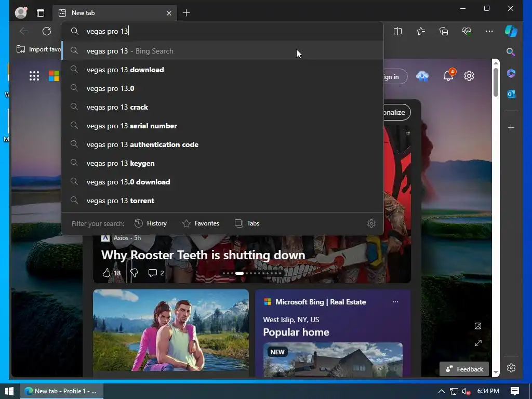532x399 pixels.
Task: Open sidebar settings gear at bottom
Action: point(511,368)
